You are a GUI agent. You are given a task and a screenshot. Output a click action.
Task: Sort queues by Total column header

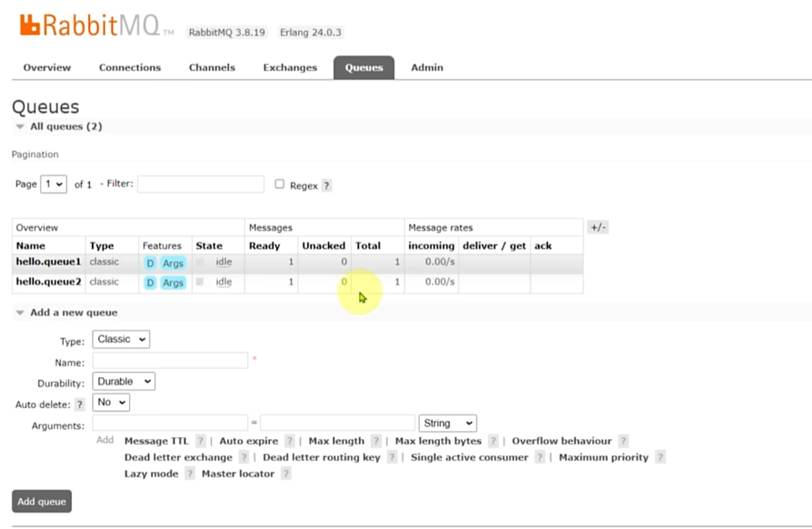click(x=368, y=245)
